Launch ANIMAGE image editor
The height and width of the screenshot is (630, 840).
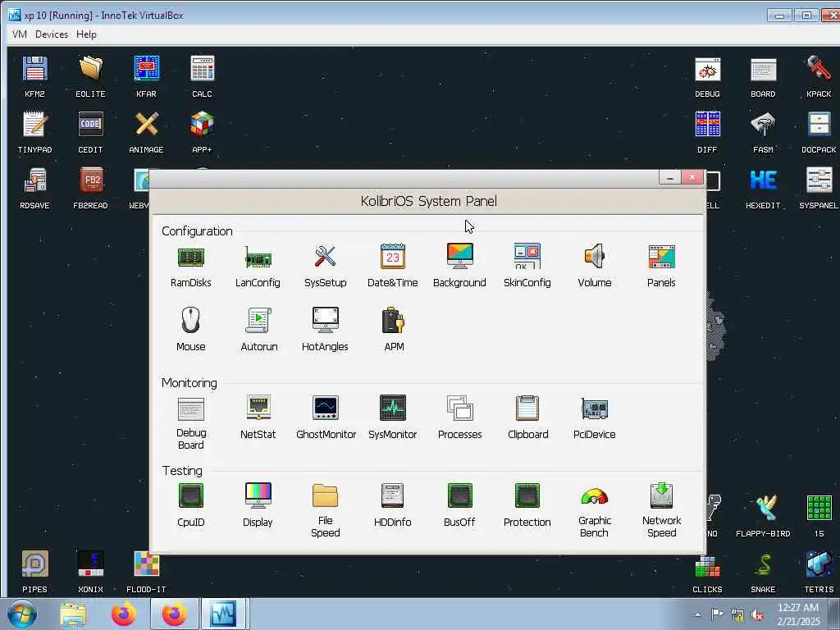pos(146,133)
